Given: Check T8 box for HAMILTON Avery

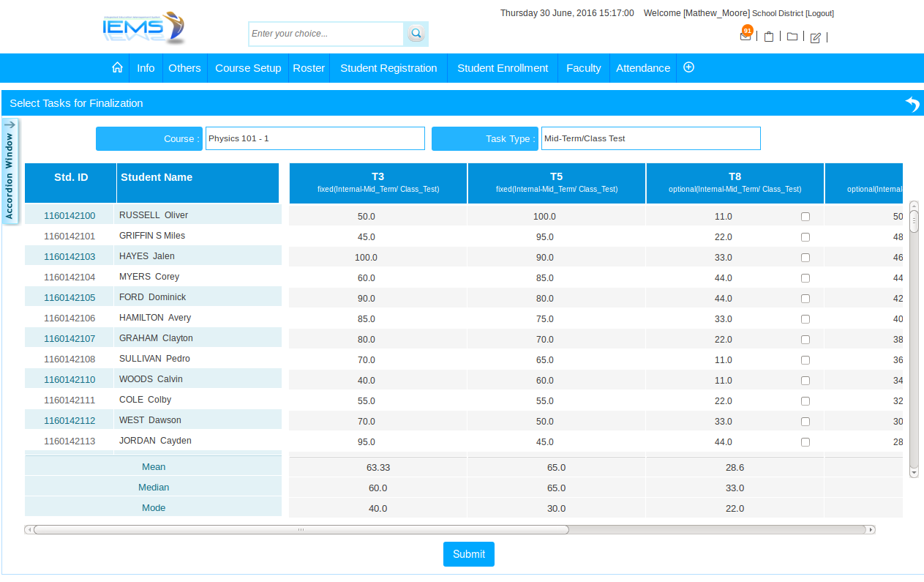Looking at the screenshot, I should tap(805, 319).
